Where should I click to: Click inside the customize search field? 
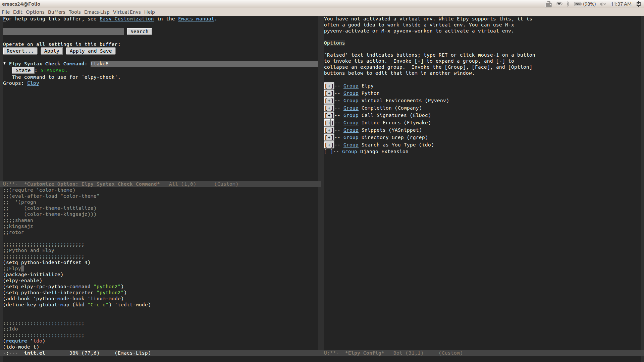tap(63, 31)
